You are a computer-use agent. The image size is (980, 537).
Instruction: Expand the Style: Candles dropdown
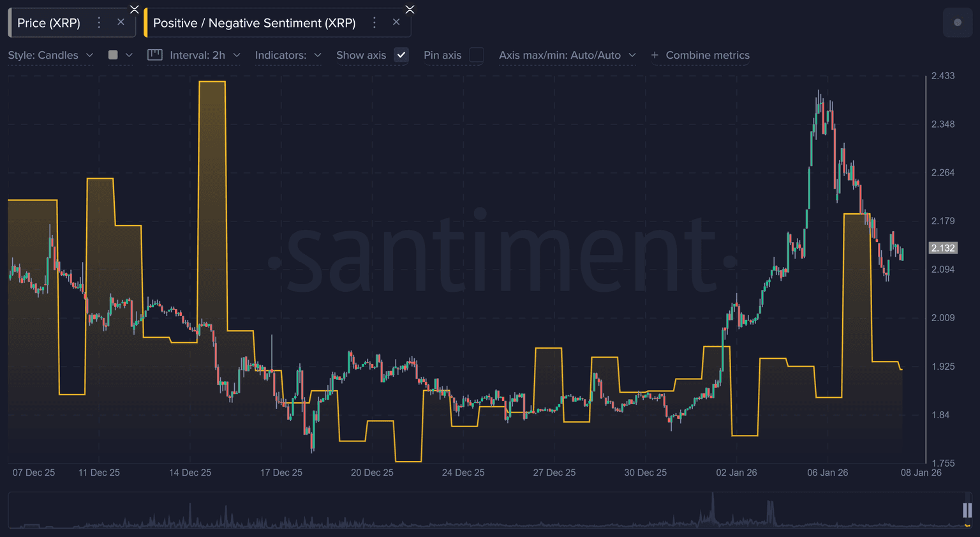point(51,55)
